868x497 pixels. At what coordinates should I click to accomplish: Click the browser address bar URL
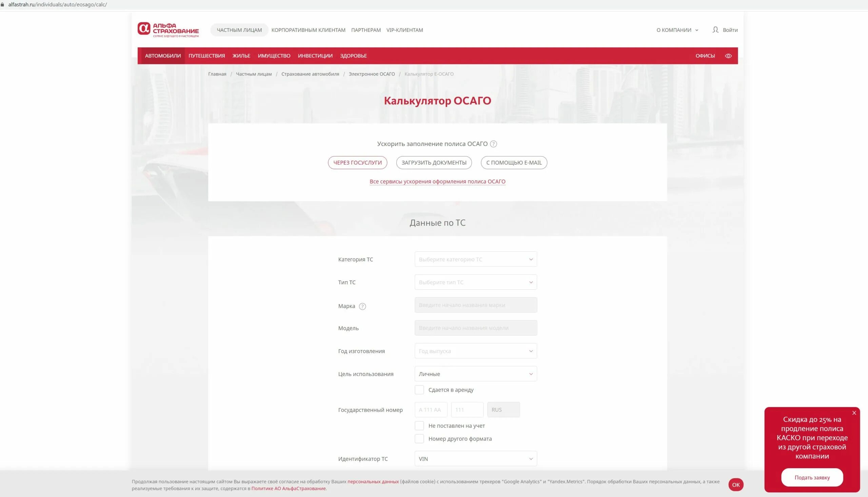coord(57,4)
